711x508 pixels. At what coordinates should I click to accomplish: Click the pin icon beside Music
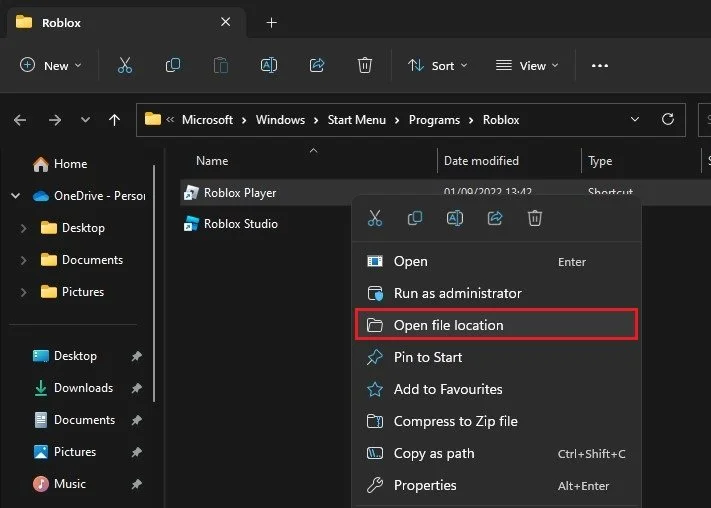136,484
